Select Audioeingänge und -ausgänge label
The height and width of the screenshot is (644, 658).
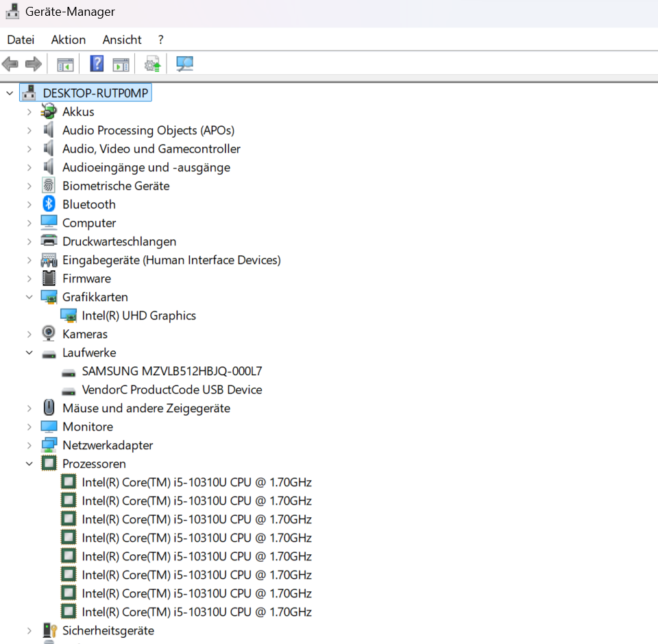point(147,167)
